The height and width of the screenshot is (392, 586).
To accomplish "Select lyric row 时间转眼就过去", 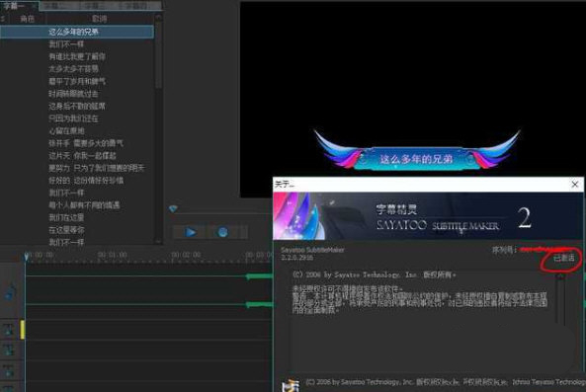I will click(77, 94).
